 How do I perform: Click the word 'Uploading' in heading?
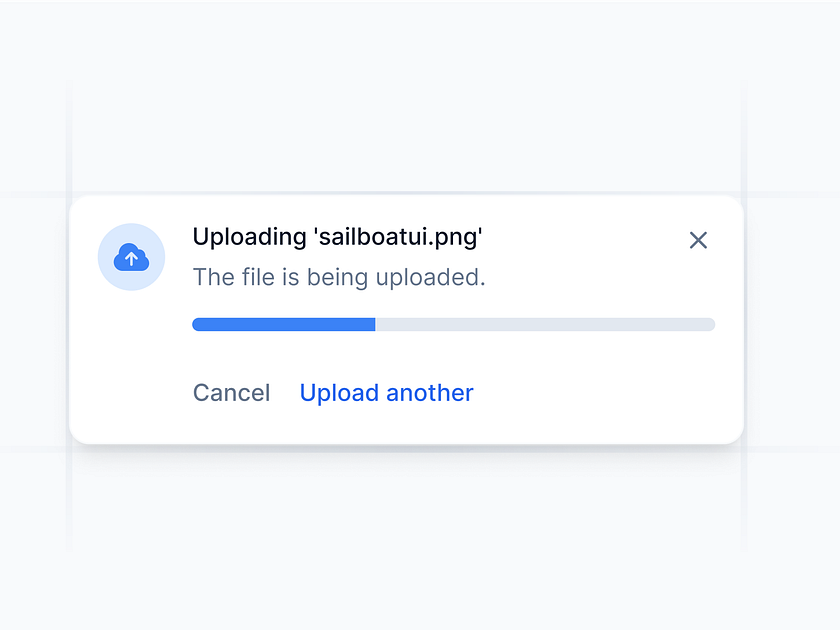point(249,238)
